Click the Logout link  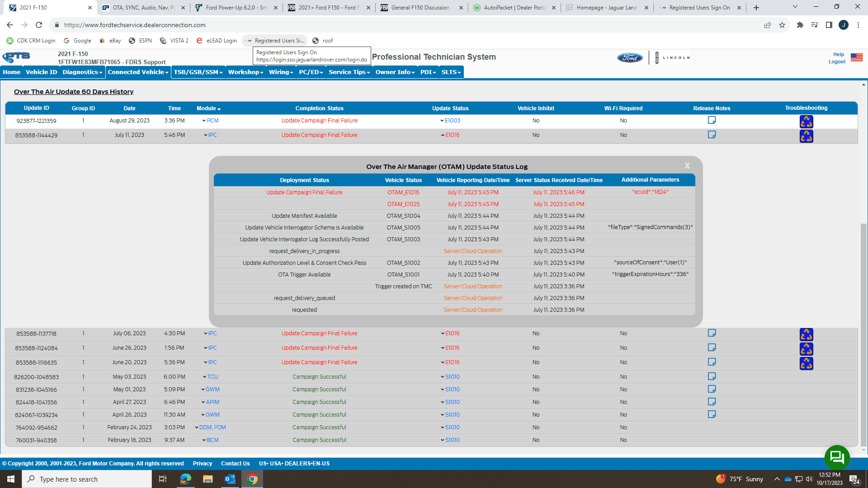[837, 62]
